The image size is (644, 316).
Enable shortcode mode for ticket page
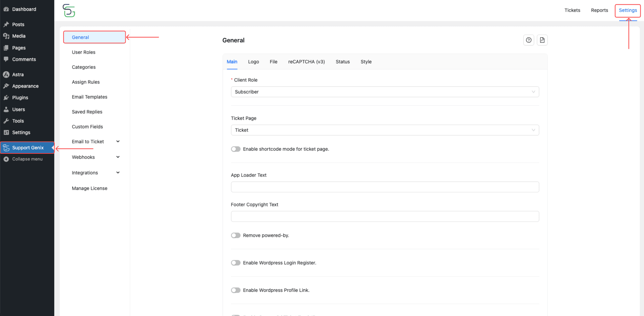point(236,149)
